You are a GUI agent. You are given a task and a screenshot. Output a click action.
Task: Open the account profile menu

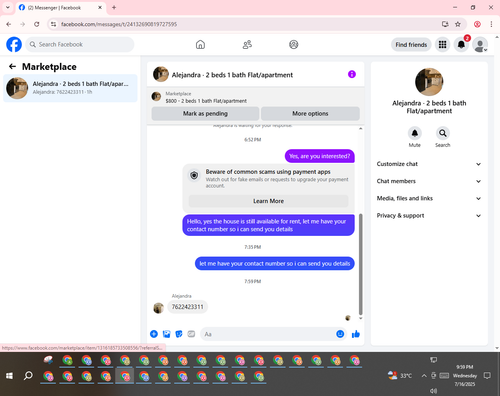[480, 44]
